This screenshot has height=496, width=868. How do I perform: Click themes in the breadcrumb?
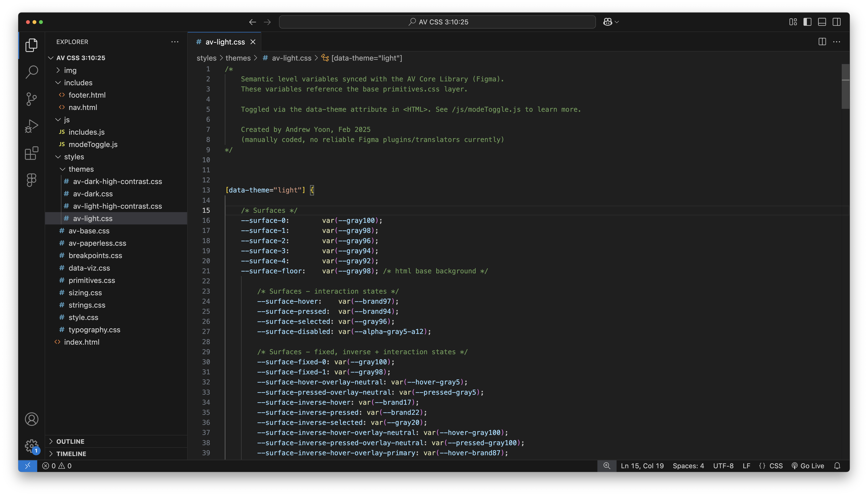click(x=238, y=58)
